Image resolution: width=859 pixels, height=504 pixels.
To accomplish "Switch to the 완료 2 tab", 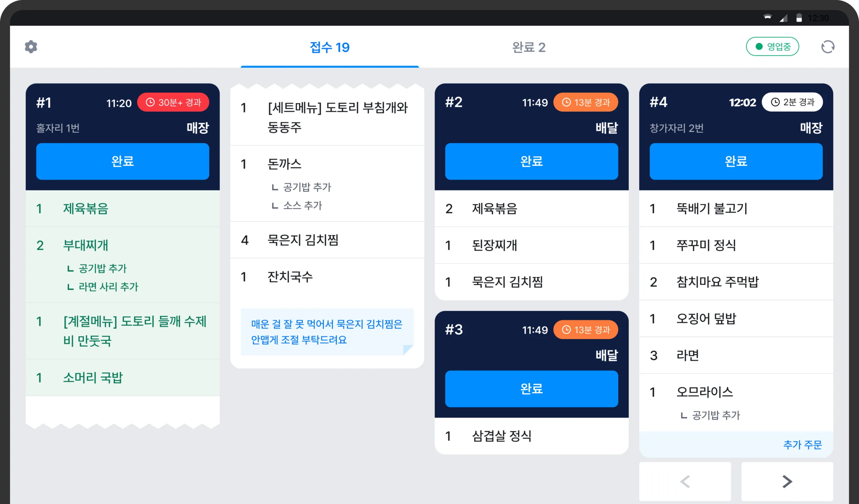I will (529, 47).
